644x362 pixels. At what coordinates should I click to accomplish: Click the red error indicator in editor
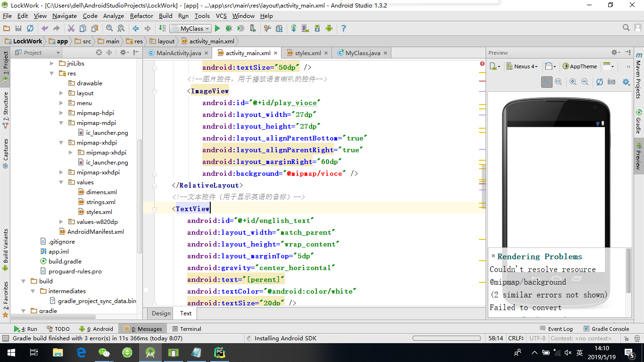[x=482, y=63]
